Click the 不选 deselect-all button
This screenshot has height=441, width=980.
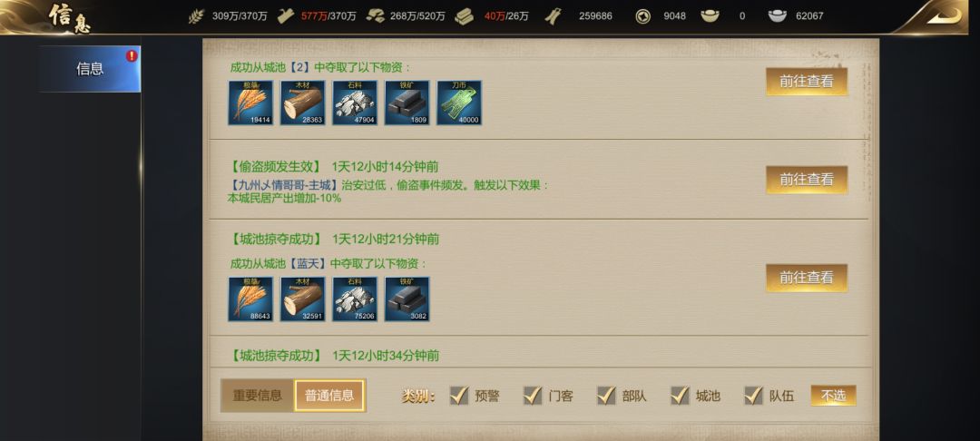[833, 396]
